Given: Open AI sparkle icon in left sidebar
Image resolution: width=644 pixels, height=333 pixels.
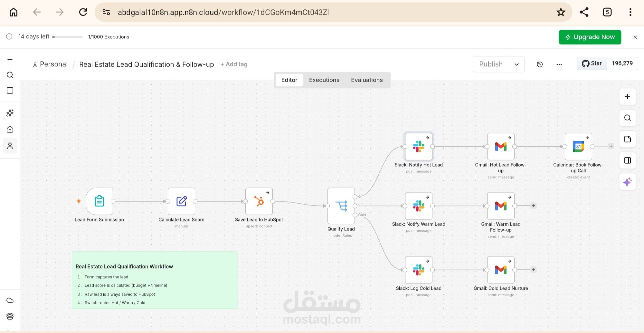Looking at the screenshot, I should (10, 113).
